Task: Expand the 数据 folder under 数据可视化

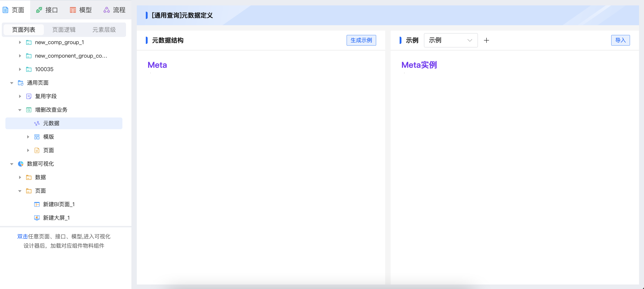Action: tap(20, 178)
